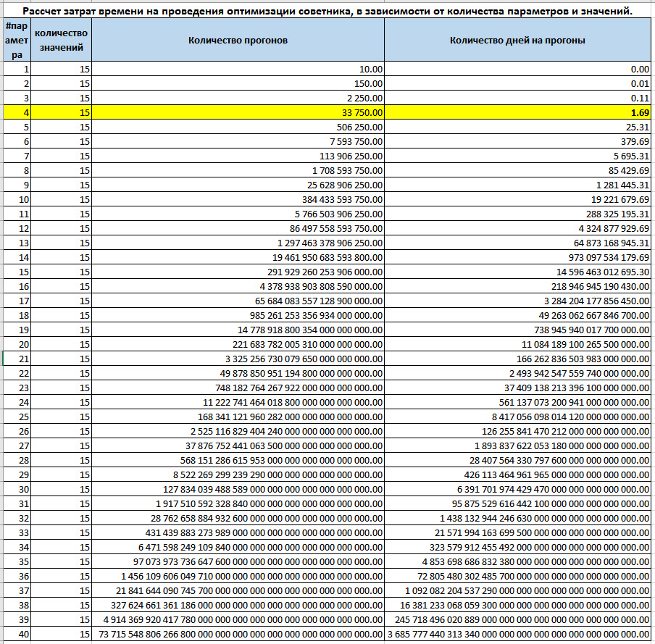The width and height of the screenshot is (655, 644).
Task: Select cell starting '28 407 564 330 797 600'
Action: (x=517, y=460)
